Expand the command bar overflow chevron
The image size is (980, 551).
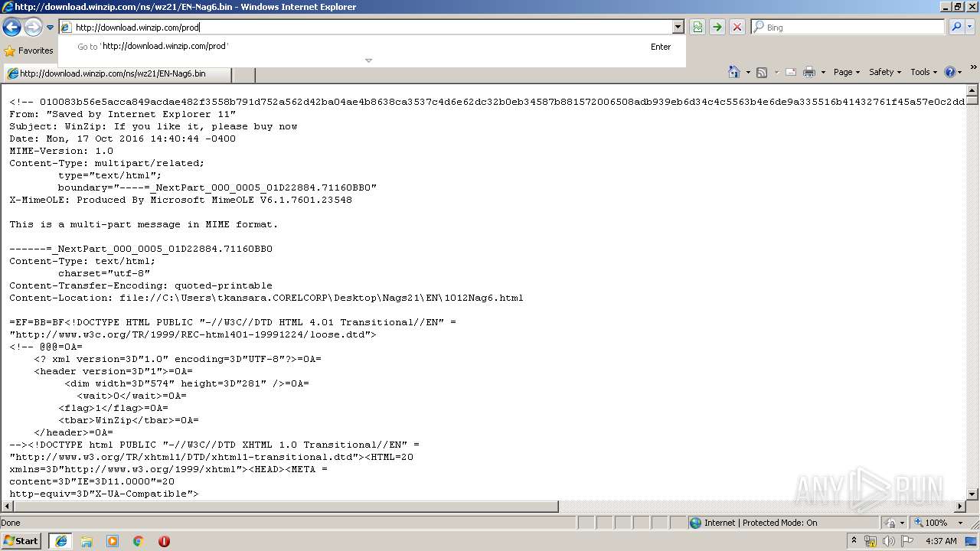[974, 69]
